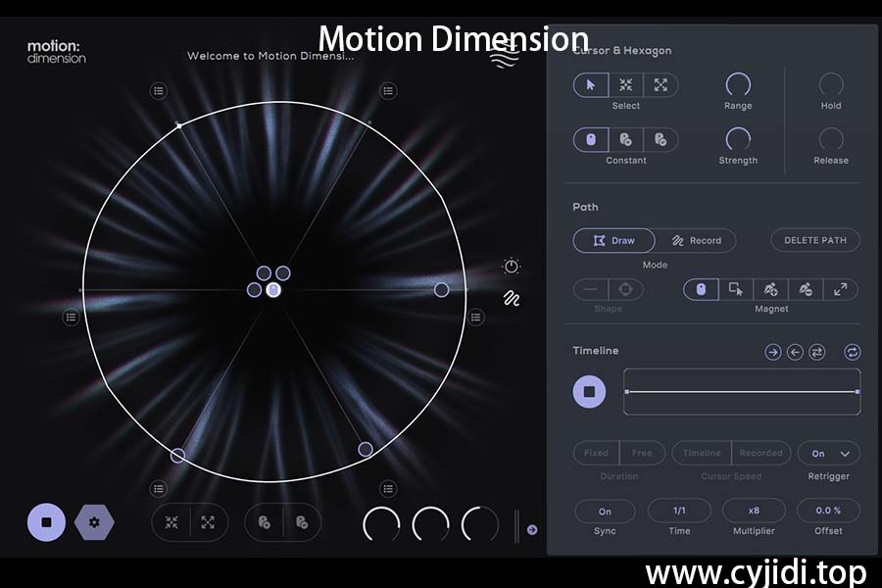Click the Offset 0.0 % field
Image resolution: width=882 pixels, height=588 pixels.
click(x=828, y=511)
